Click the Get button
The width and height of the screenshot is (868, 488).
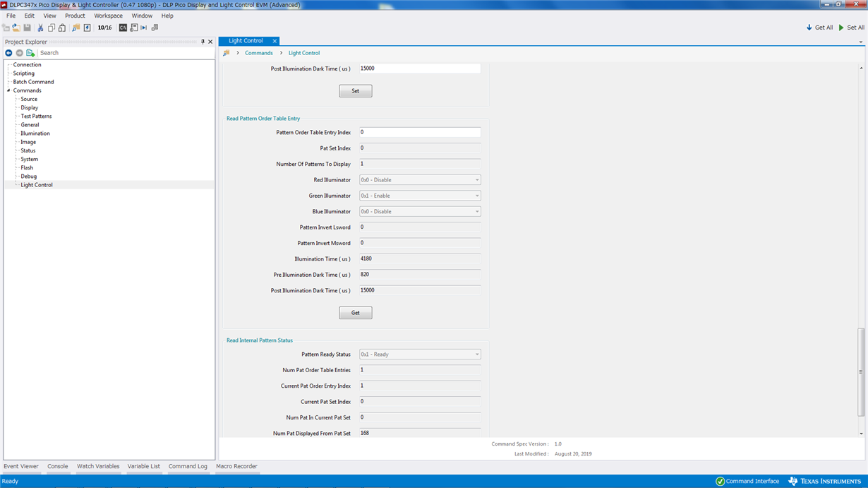tap(356, 313)
